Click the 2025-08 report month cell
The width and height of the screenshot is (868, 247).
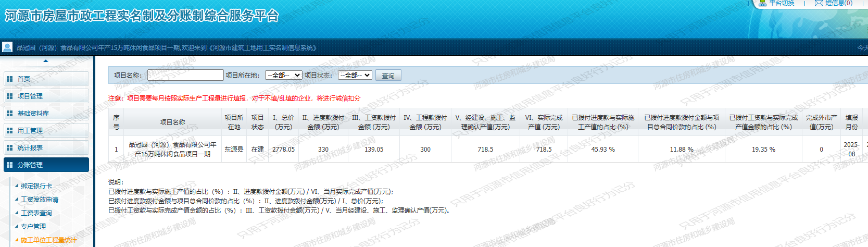pyautogui.click(x=851, y=149)
